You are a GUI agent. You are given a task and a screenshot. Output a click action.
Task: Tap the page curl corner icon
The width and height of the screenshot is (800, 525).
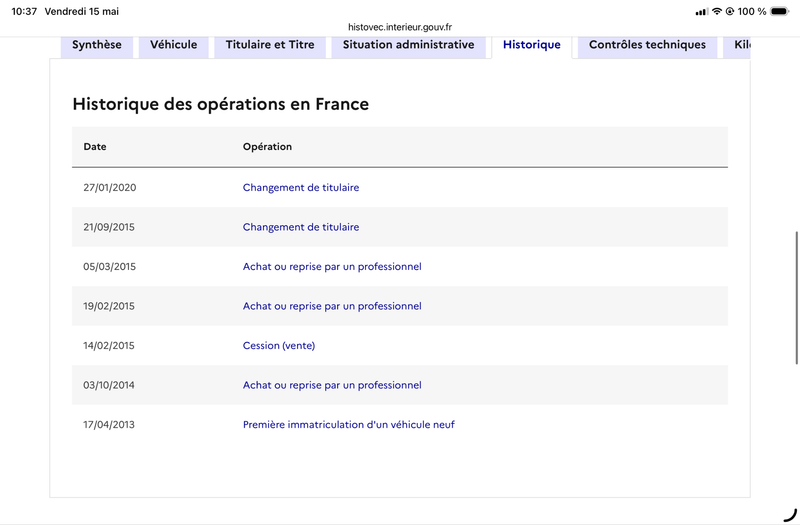tap(790, 515)
